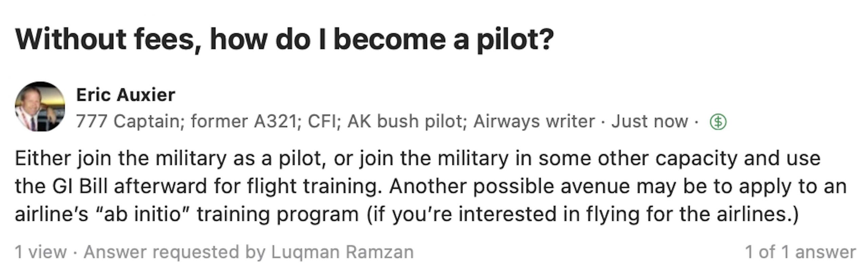The width and height of the screenshot is (868, 273).
Task: Click the green dollar sign monetization icon
Action: [x=718, y=122]
